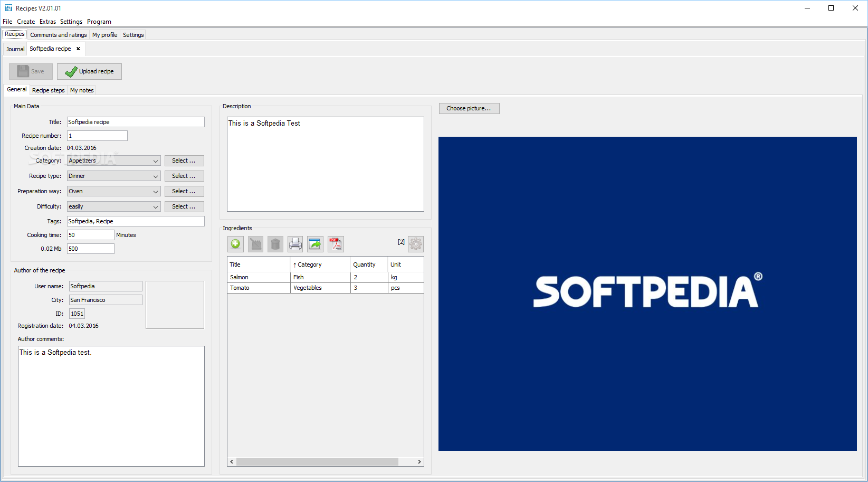The image size is (868, 482).
Task: Click the field containing 500
Action: 90,249
